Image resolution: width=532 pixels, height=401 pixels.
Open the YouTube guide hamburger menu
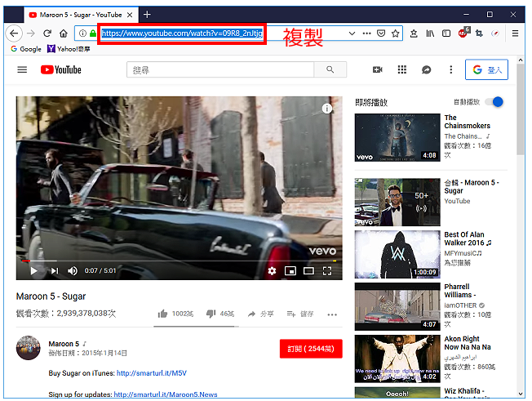(22, 70)
